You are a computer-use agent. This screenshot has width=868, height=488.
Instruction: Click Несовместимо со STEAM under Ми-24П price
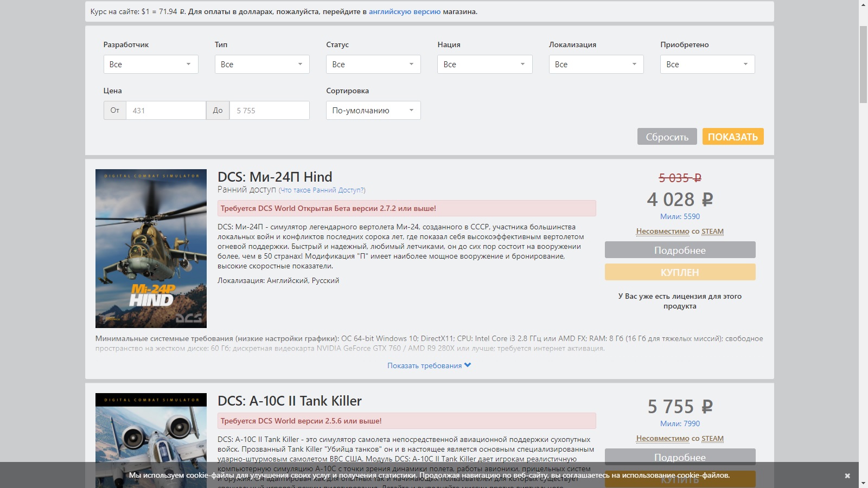coord(680,232)
